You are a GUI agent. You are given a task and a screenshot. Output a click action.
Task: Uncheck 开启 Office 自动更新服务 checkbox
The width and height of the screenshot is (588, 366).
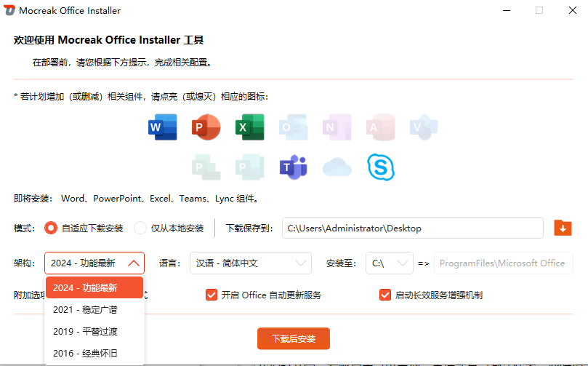212,295
